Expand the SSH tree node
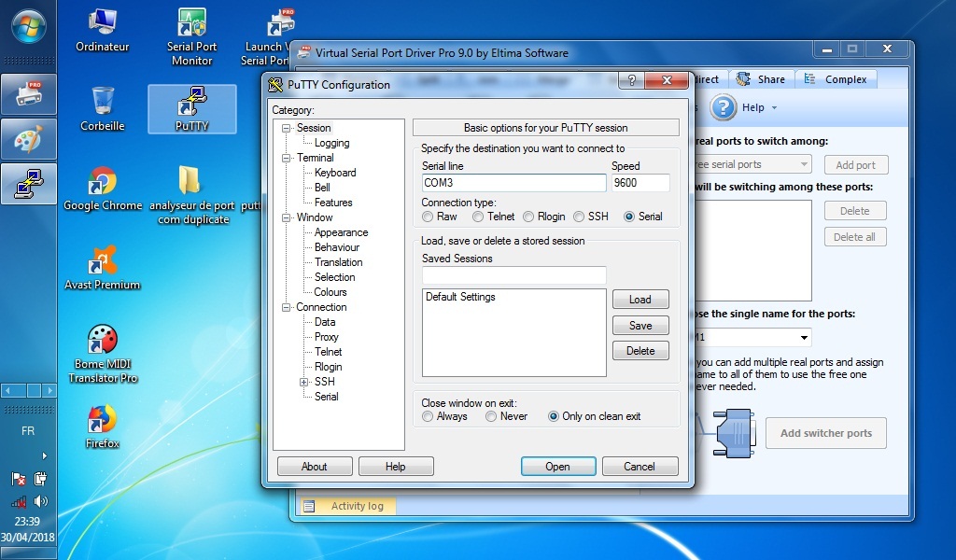The height and width of the screenshot is (560, 956). [x=303, y=382]
